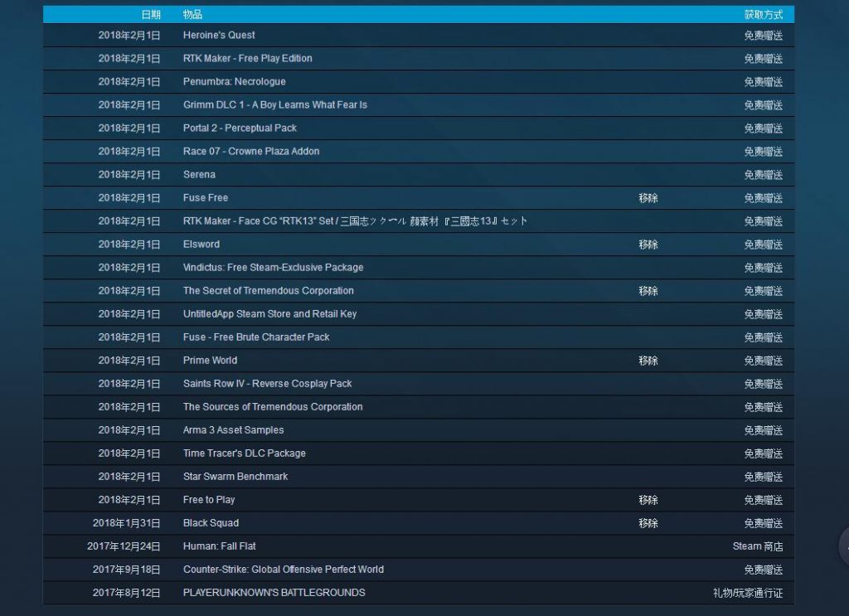Select PLAYERUNKNOWN'S BATTLEGROUNDS entry

pos(274,594)
